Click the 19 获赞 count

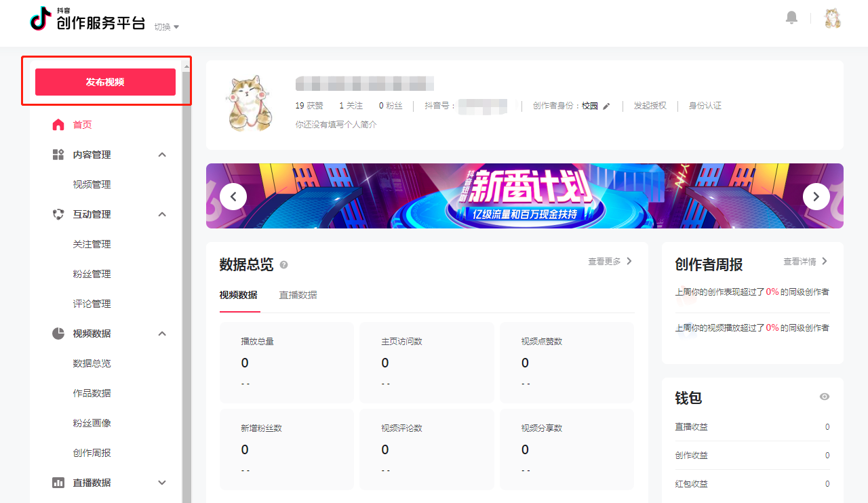(309, 106)
